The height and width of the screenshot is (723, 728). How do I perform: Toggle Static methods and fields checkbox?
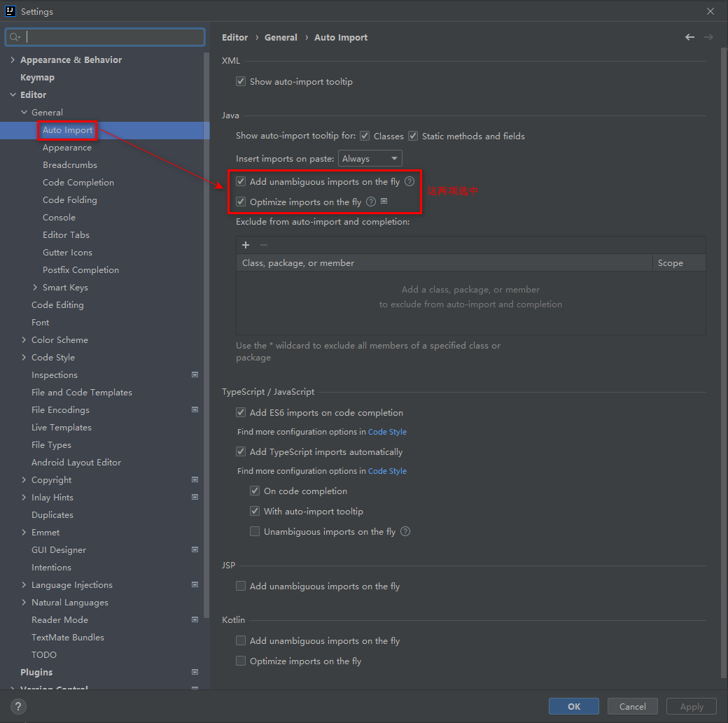pyautogui.click(x=413, y=136)
